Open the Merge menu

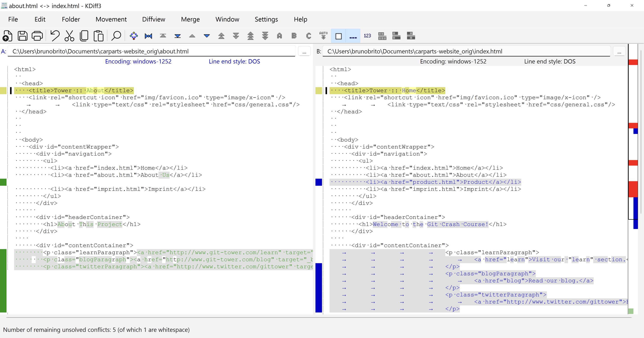(x=190, y=19)
